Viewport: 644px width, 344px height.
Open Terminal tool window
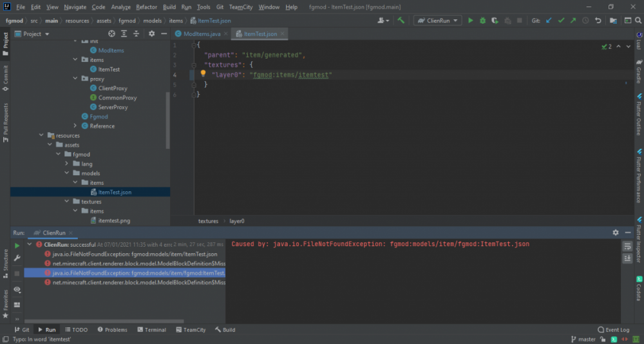click(x=151, y=330)
